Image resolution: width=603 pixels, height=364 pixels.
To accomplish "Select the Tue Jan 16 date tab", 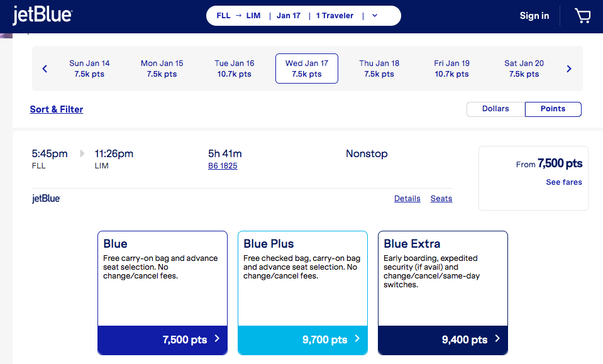I will pyautogui.click(x=234, y=69).
